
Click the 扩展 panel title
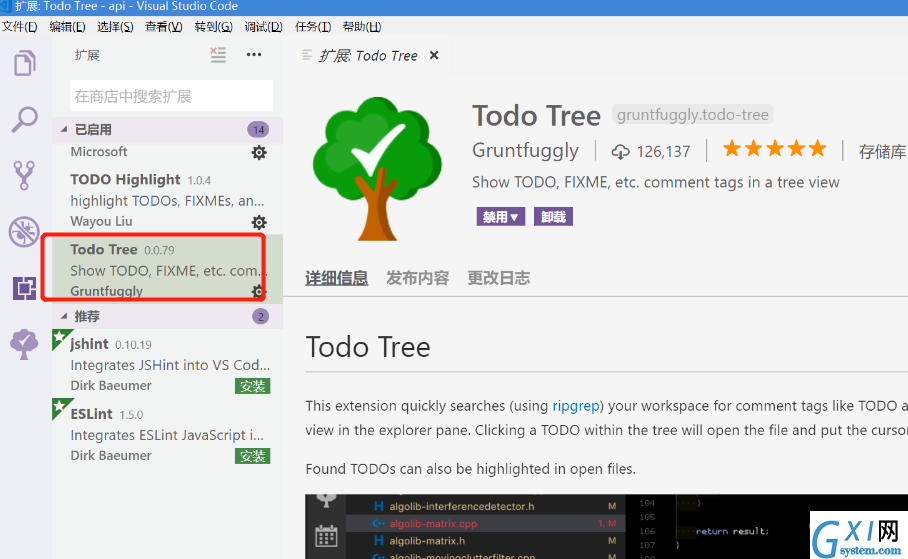(x=87, y=55)
